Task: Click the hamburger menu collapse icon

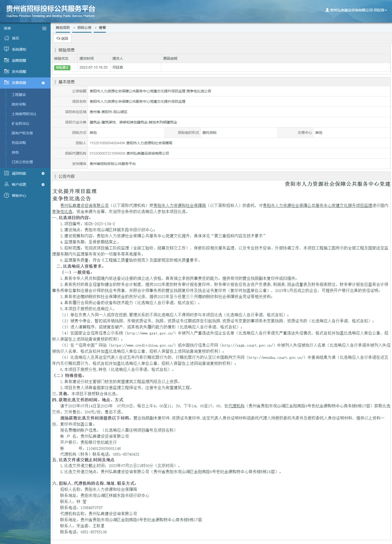Action: tap(44, 28)
